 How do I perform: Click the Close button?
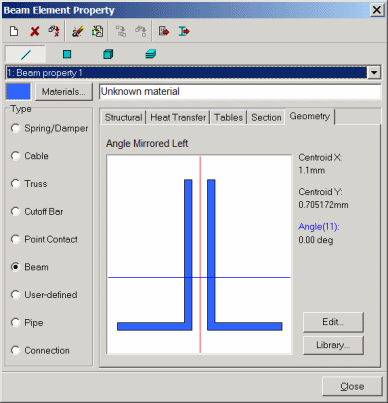coord(352,386)
